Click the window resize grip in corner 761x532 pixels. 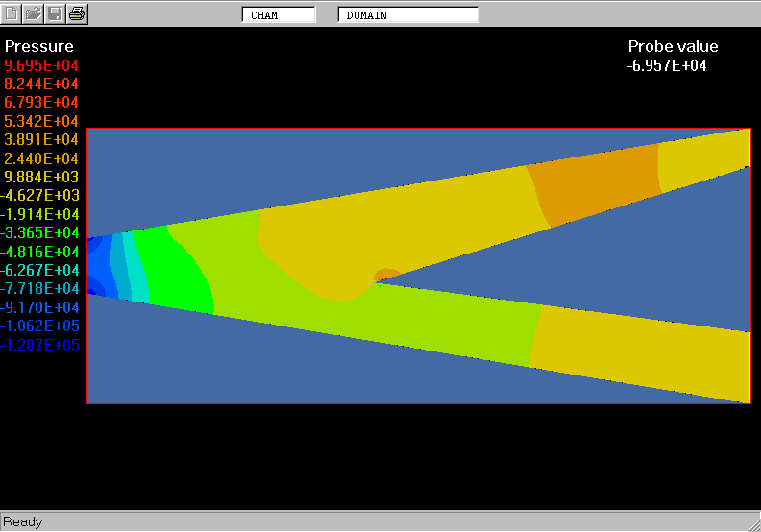751,522
